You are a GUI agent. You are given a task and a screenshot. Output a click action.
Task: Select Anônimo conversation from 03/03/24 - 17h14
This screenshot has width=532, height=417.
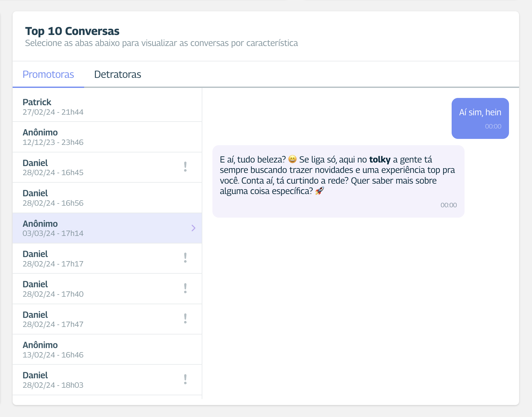point(107,228)
